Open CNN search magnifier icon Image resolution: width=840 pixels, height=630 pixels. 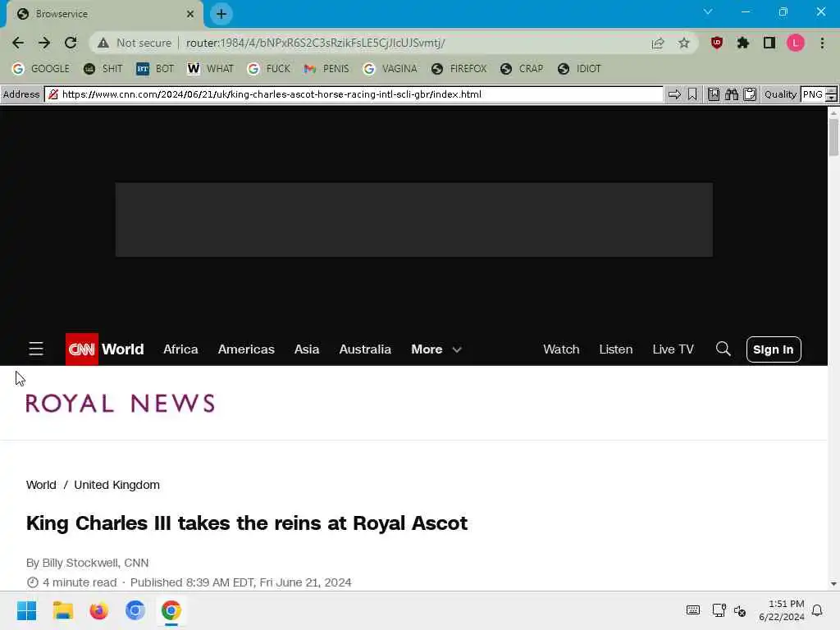pyautogui.click(x=724, y=349)
